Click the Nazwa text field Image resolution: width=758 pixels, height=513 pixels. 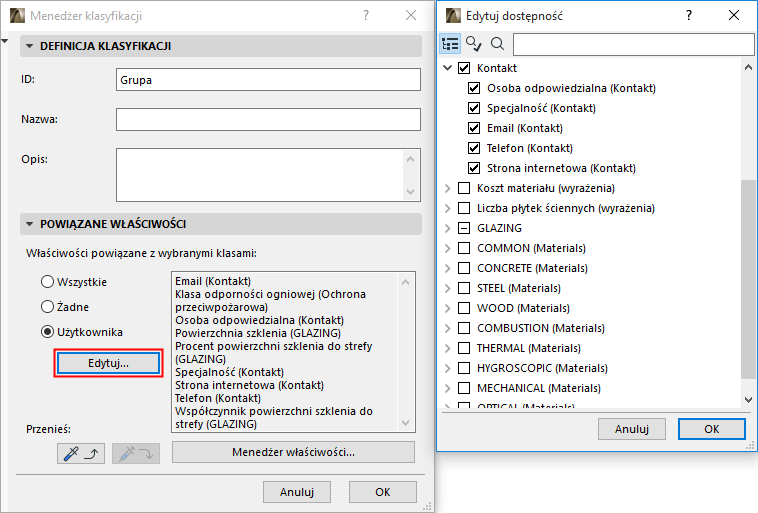click(267, 120)
